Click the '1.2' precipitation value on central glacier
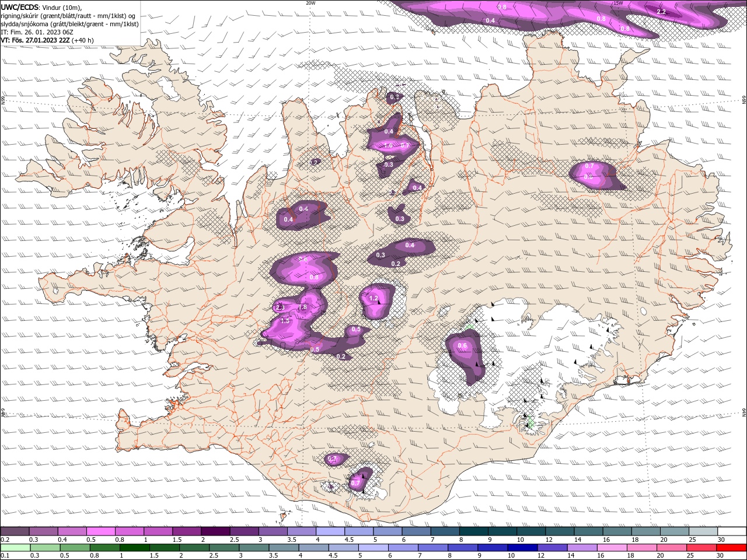The height and width of the screenshot is (560, 747). coord(374,298)
